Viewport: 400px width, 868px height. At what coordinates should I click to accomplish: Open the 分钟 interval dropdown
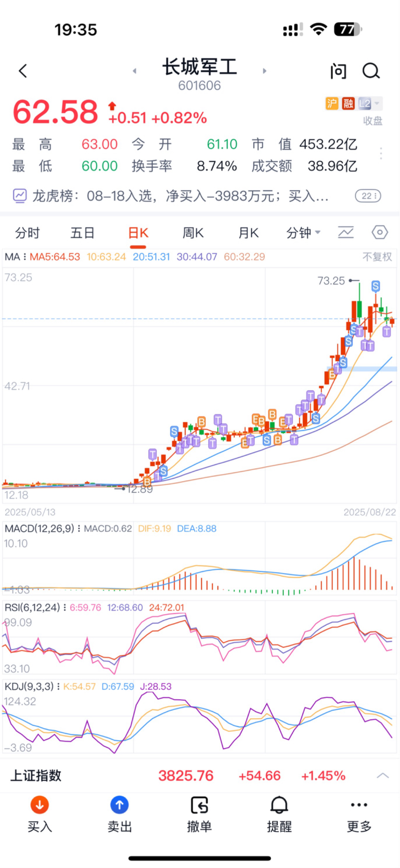[303, 233]
